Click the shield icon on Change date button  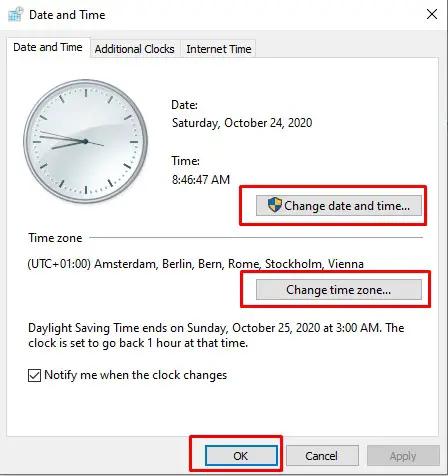click(x=275, y=205)
